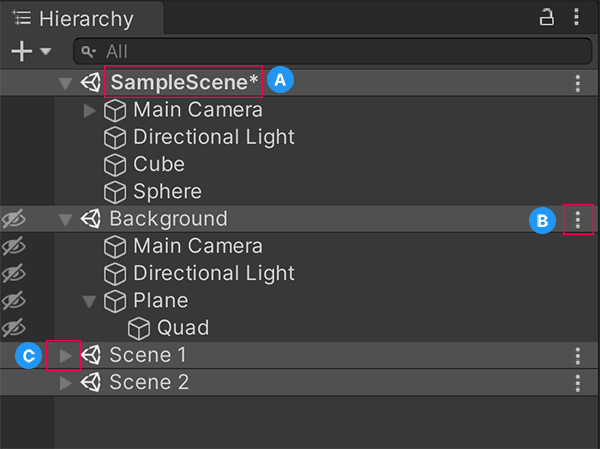
Task: Click the lock icon in Hierarchy header
Action: (x=547, y=17)
